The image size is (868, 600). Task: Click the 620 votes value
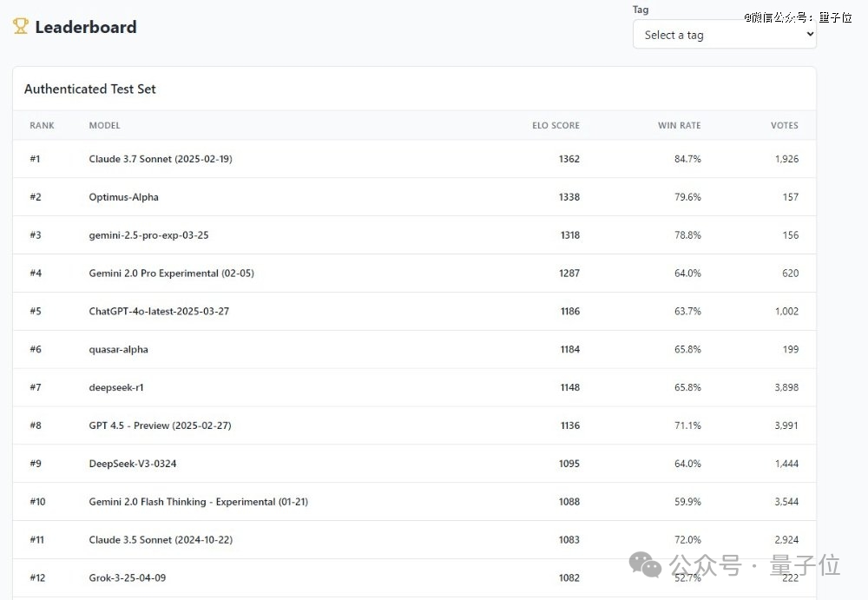click(x=791, y=274)
